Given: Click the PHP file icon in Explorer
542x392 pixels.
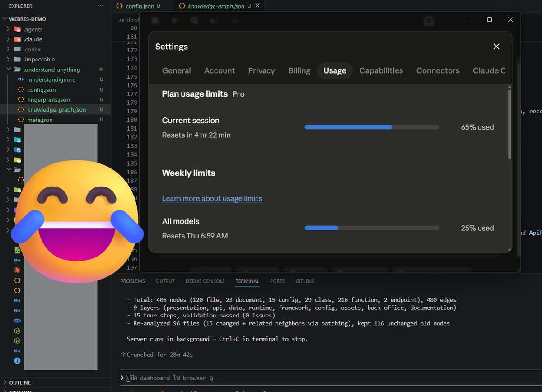Looking at the screenshot, I should pos(17,321).
